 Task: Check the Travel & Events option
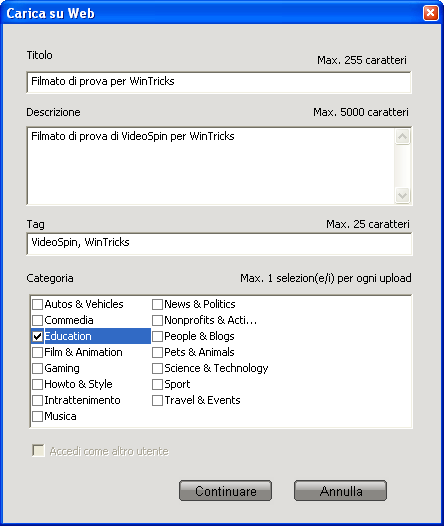[157, 400]
